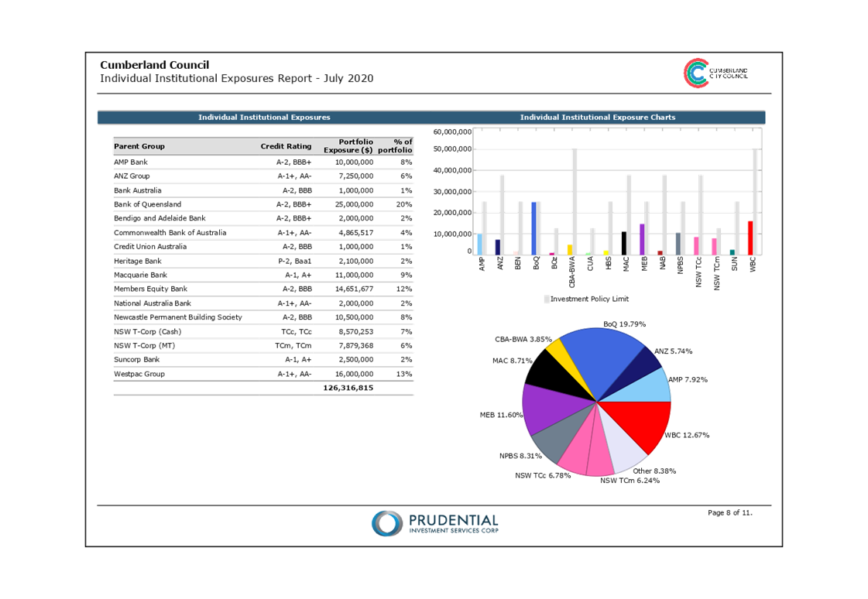Select the 'NSW T-Corp (MT)' row name
This screenshot has height=599, width=868.
click(144, 346)
